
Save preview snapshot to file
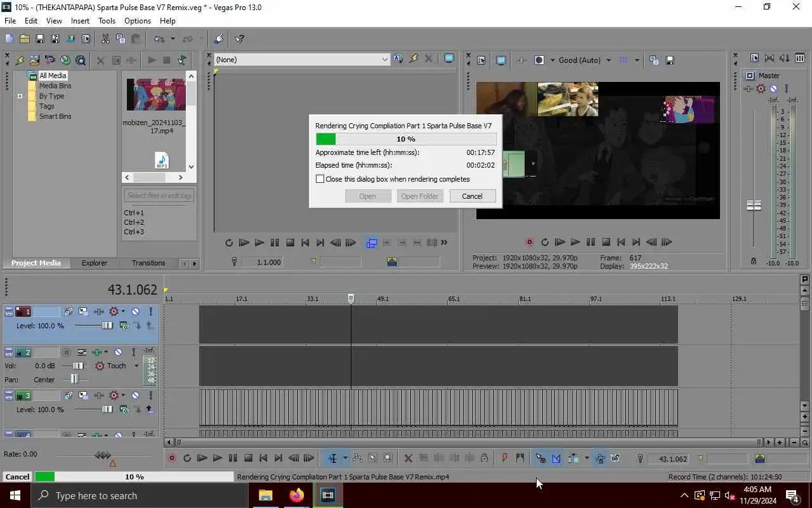pyautogui.click(x=669, y=60)
